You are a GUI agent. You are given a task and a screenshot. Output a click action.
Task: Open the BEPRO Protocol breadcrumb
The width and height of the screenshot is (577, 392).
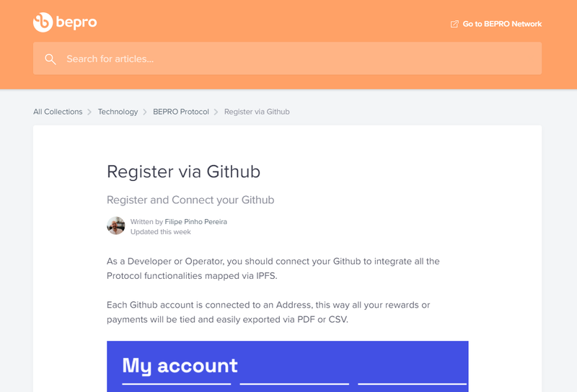coord(181,112)
